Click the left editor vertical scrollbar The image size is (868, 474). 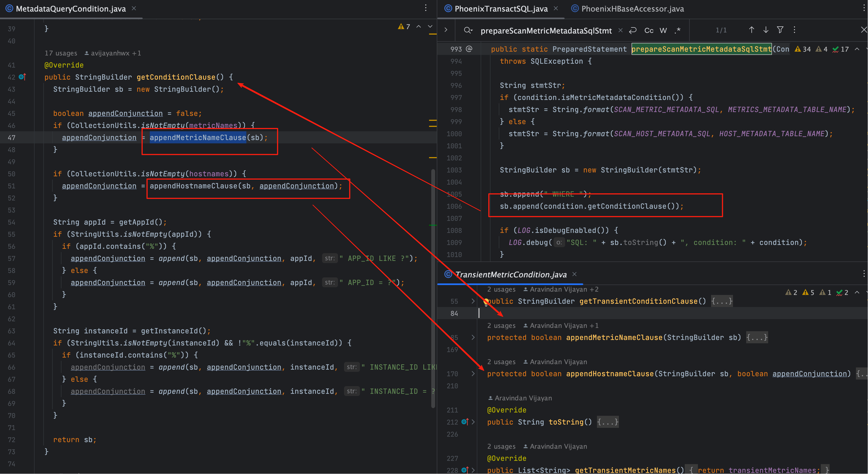click(433, 288)
